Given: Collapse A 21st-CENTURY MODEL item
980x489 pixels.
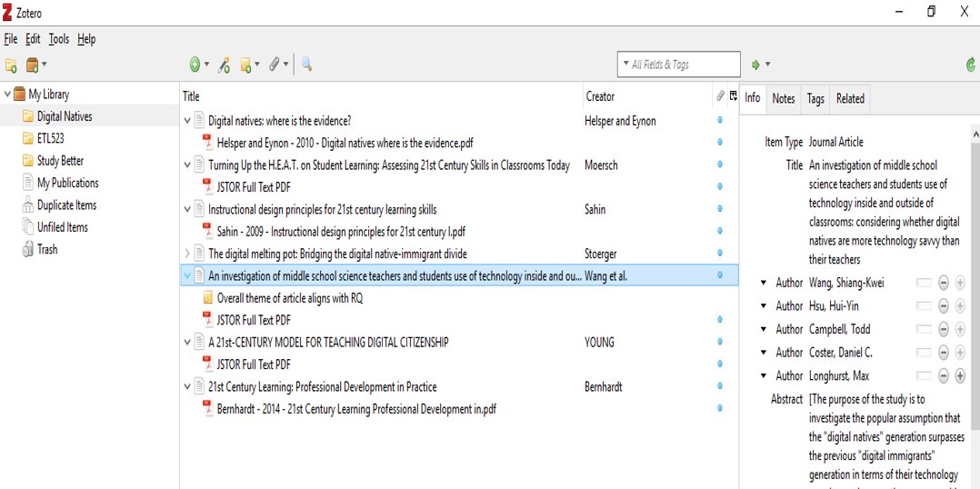Looking at the screenshot, I should 187,343.
